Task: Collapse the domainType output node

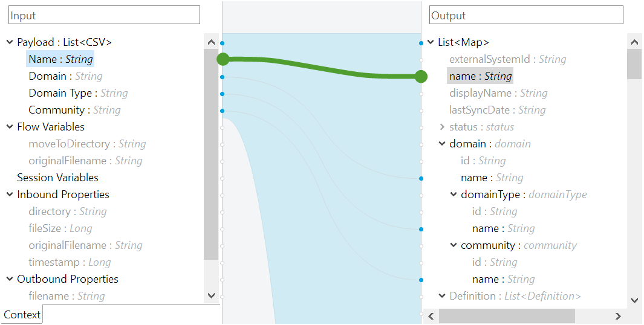Action: point(454,194)
